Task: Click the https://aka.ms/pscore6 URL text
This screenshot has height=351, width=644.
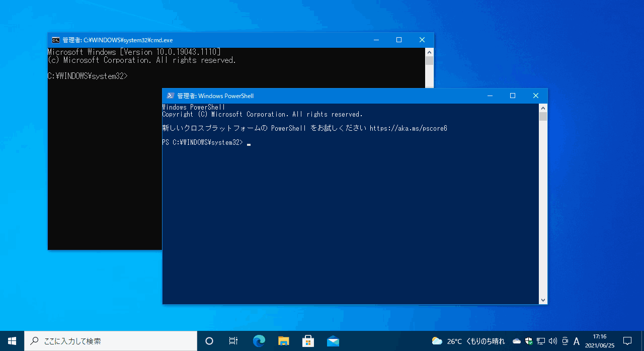Action: [x=409, y=128]
